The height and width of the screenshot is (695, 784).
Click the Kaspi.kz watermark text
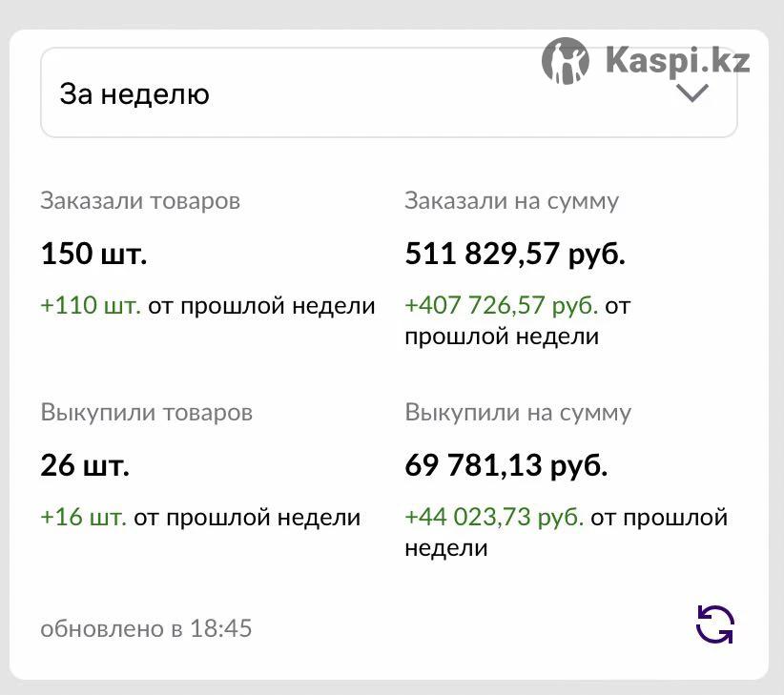(x=677, y=60)
